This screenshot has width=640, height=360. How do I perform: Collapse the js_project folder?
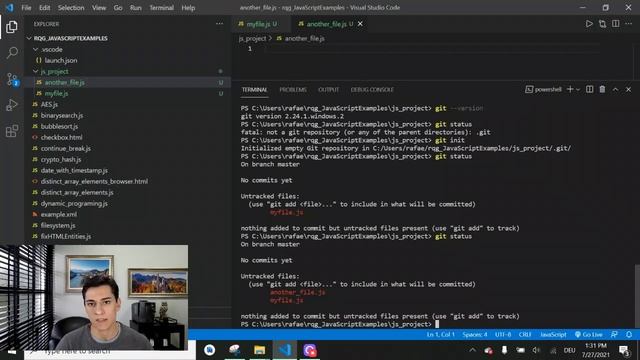(x=36, y=71)
